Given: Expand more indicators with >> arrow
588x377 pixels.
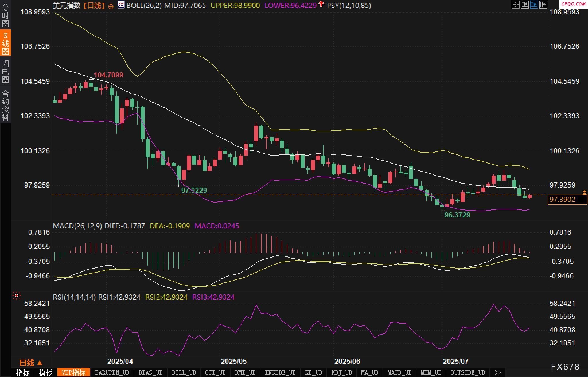Looking at the screenshot, I should 498,372.
